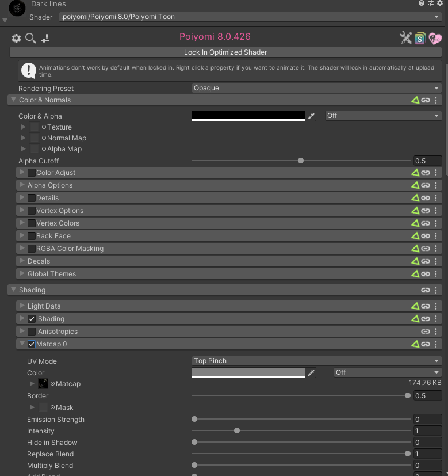Viewport: 448px width, 476px height.
Task: Click the Border value input field
Action: [x=427, y=396]
